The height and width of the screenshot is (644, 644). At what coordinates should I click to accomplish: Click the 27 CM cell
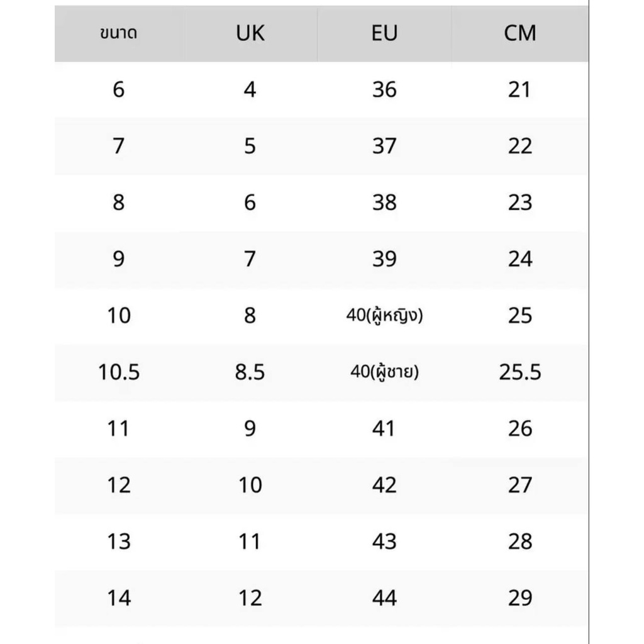click(x=520, y=485)
